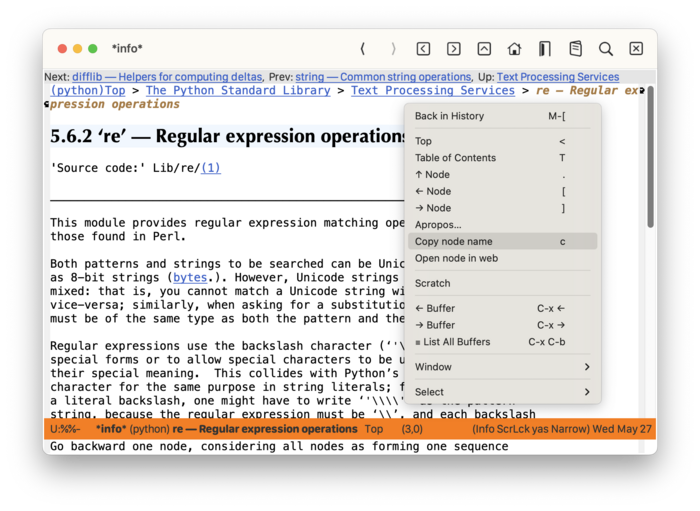Select Scratch in the context menu
Image resolution: width=700 pixels, height=511 pixels.
pos(503,283)
